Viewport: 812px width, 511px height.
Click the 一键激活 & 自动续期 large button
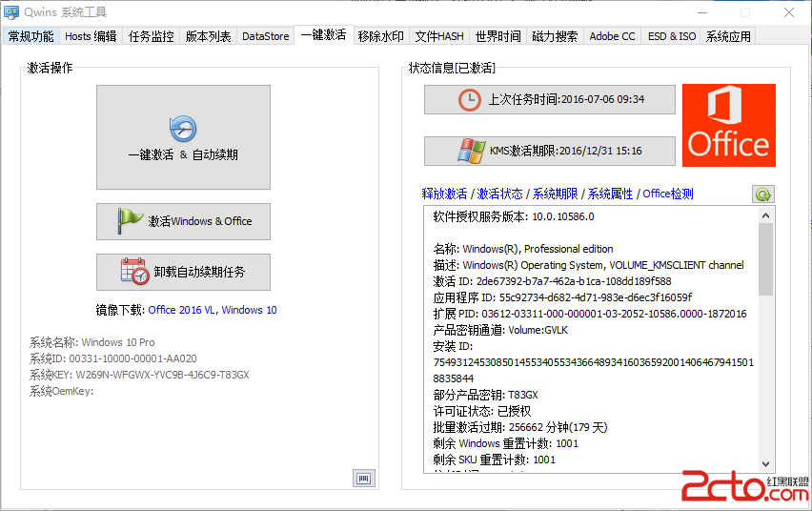[183, 137]
